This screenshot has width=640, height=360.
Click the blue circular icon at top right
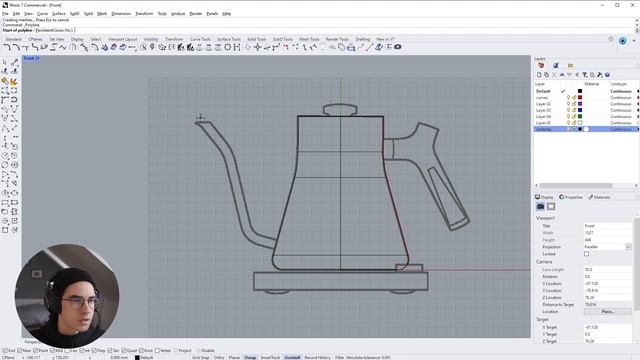tap(622, 41)
